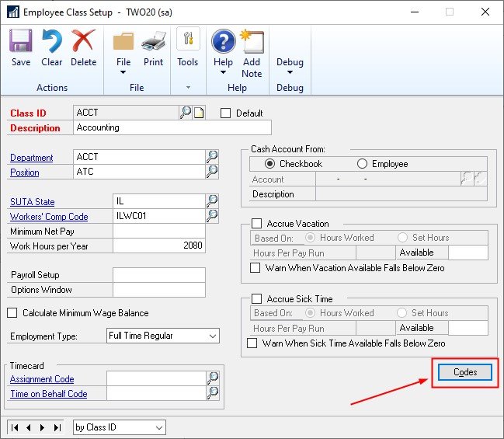
Task: Click the Print printer icon
Action: point(153,41)
